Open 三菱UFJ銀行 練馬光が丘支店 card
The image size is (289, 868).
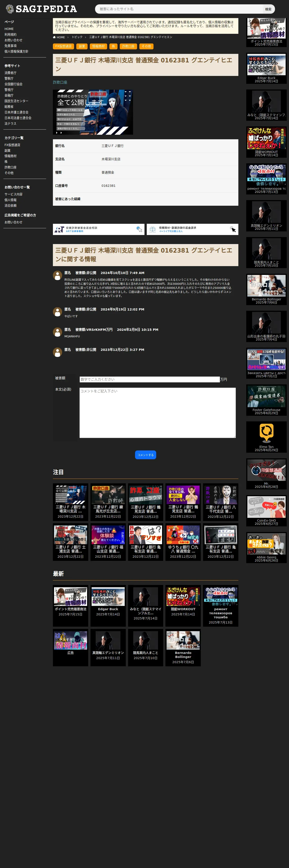[108, 502]
